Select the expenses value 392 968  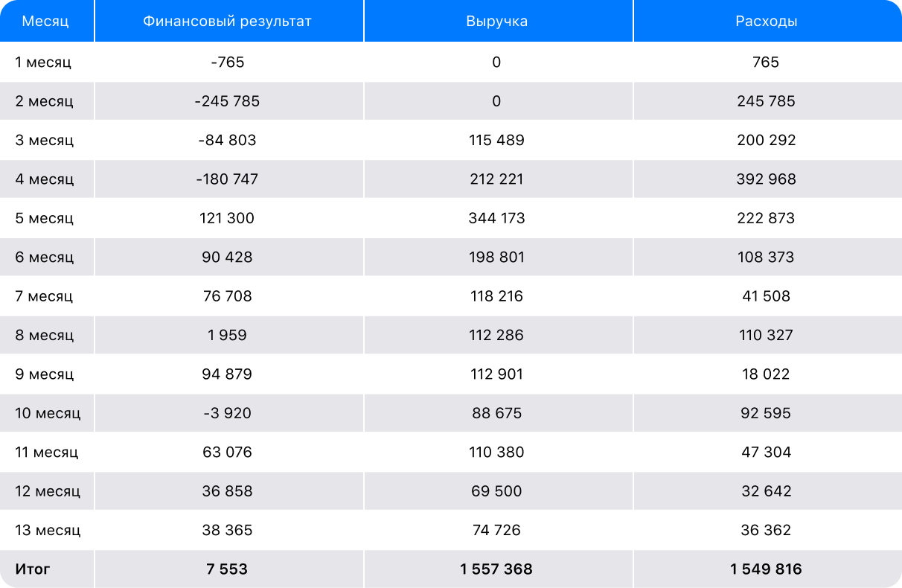(766, 179)
